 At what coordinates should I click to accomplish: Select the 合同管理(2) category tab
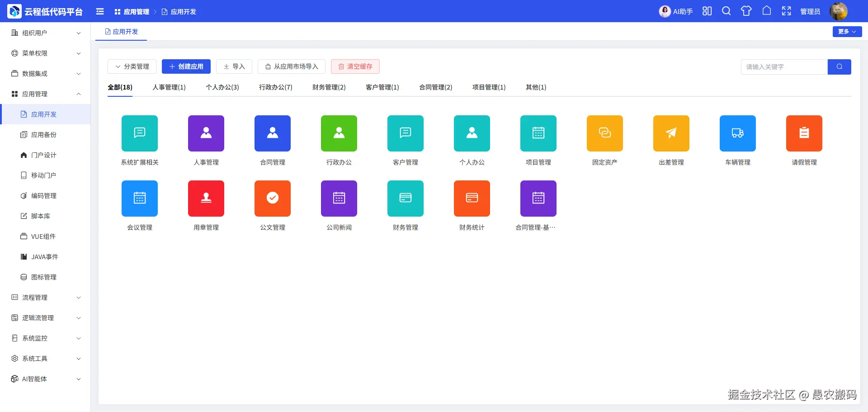(436, 87)
